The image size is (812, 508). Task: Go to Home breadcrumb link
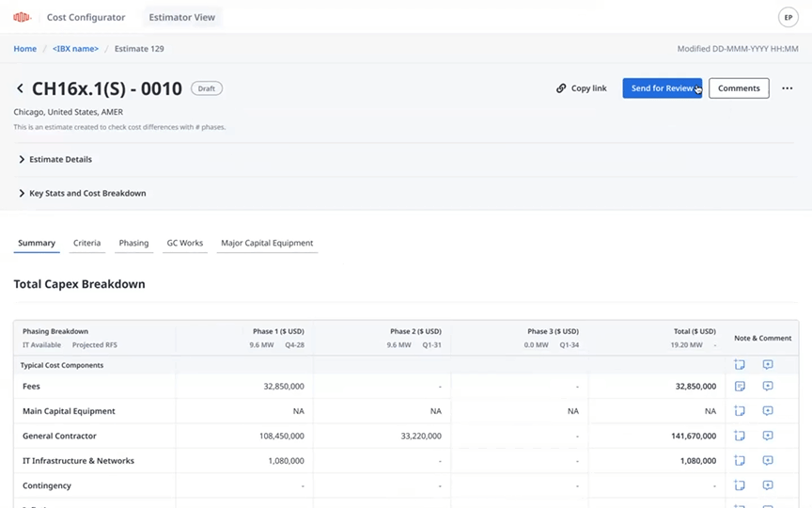coord(24,49)
